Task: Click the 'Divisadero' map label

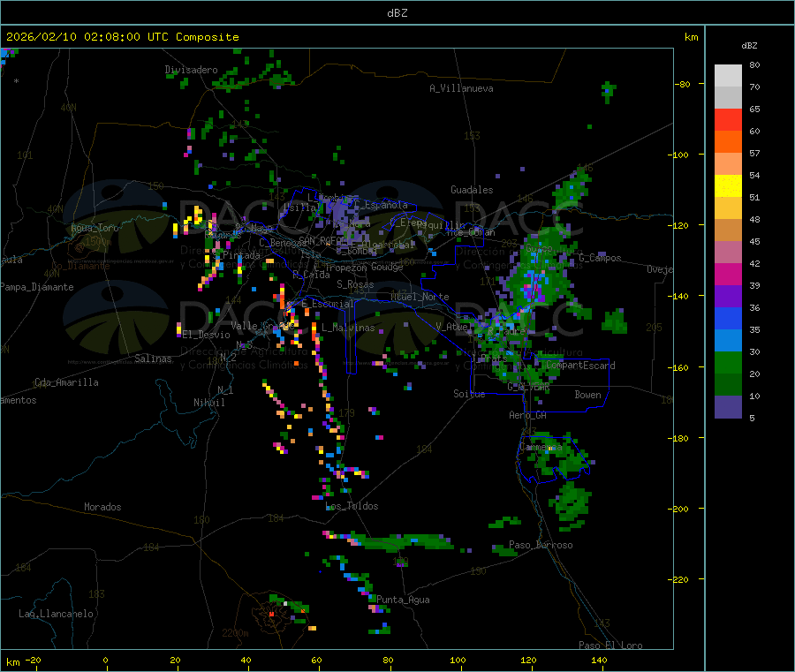Action: [191, 70]
